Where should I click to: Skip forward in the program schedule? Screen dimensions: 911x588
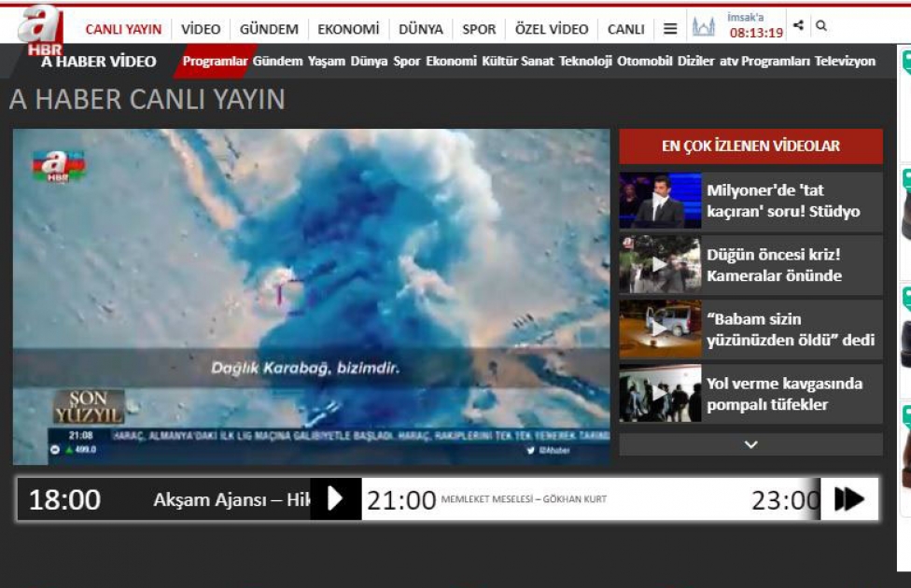(848, 499)
